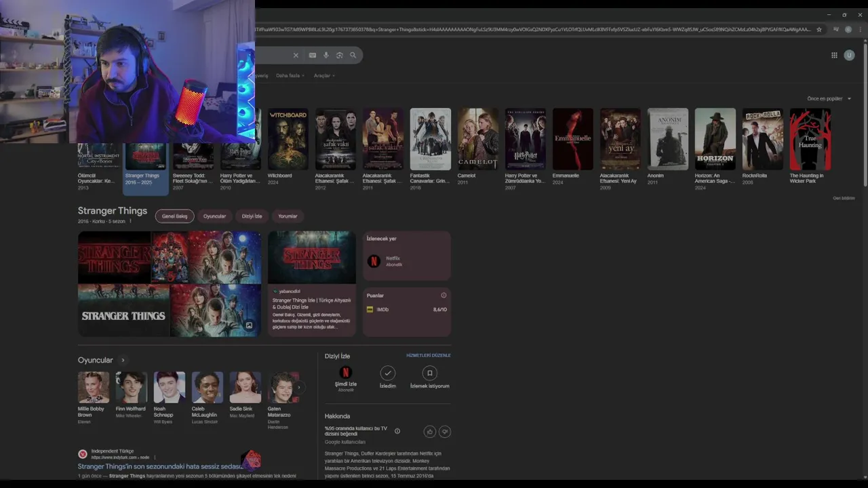Viewport: 868px width, 488px height.
Task: Open the Netflix Abonelik watch option
Action: click(x=407, y=261)
